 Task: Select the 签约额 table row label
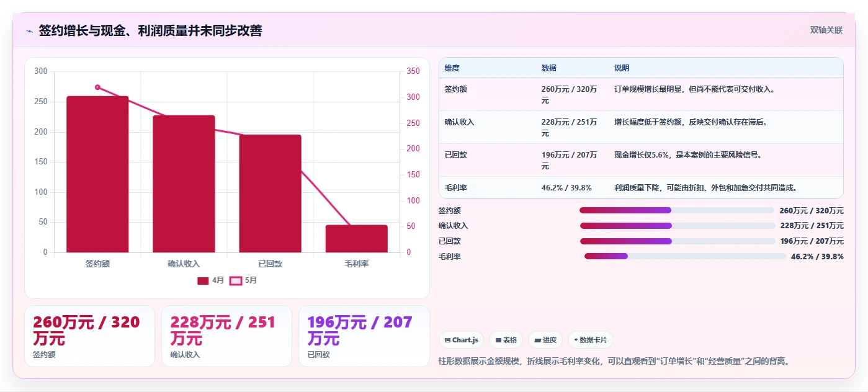coord(456,89)
